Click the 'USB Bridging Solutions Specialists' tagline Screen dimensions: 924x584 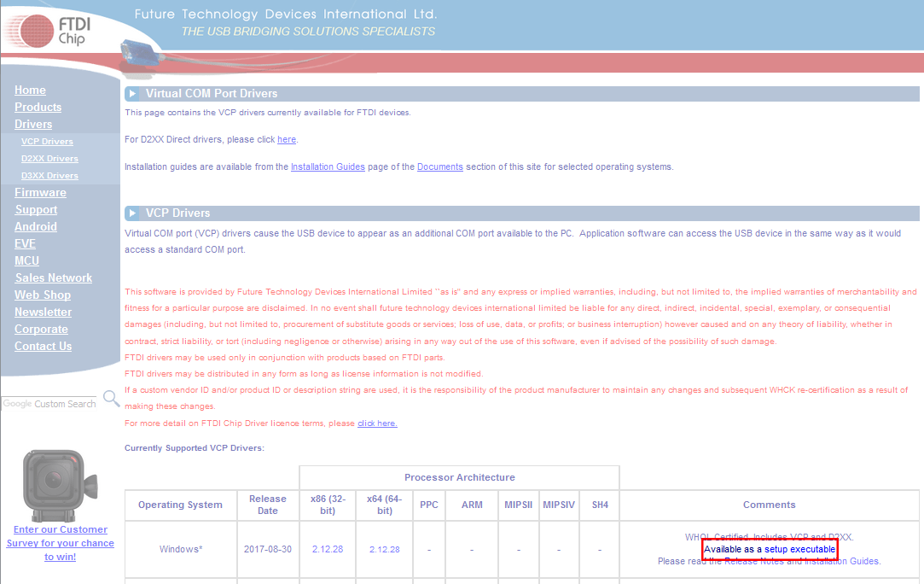point(308,32)
